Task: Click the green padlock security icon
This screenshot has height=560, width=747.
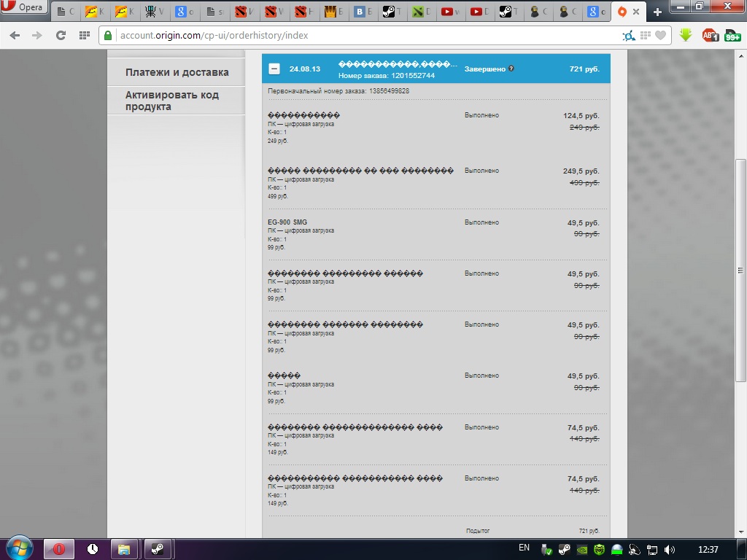Action: pyautogui.click(x=108, y=35)
